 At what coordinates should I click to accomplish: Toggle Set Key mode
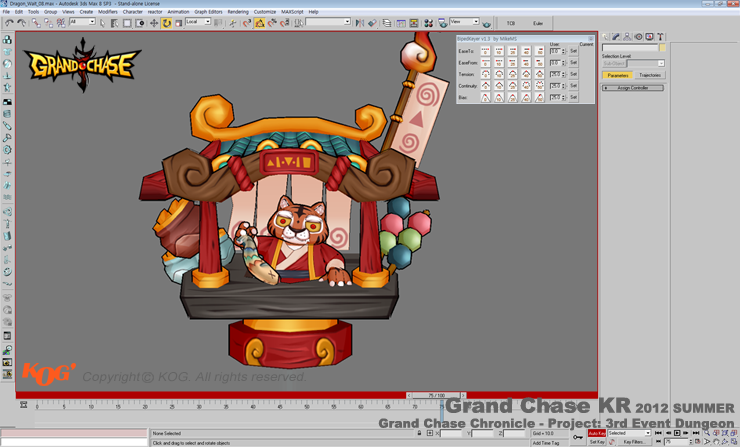tap(596, 442)
